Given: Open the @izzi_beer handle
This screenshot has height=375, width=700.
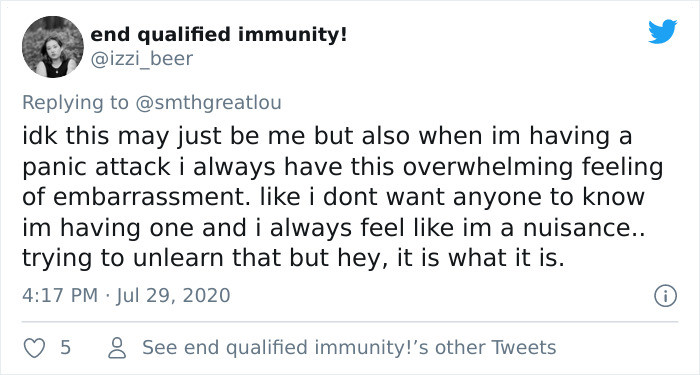Looking at the screenshot, I should [142, 59].
